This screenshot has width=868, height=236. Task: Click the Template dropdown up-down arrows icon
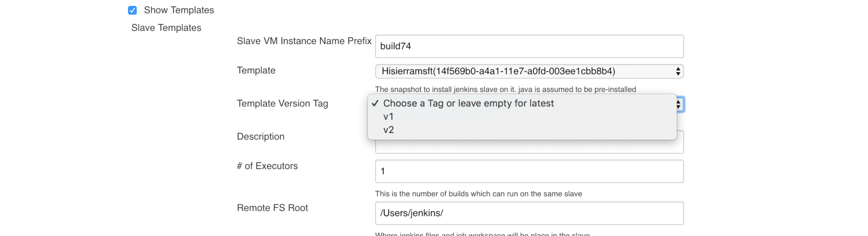(x=678, y=71)
